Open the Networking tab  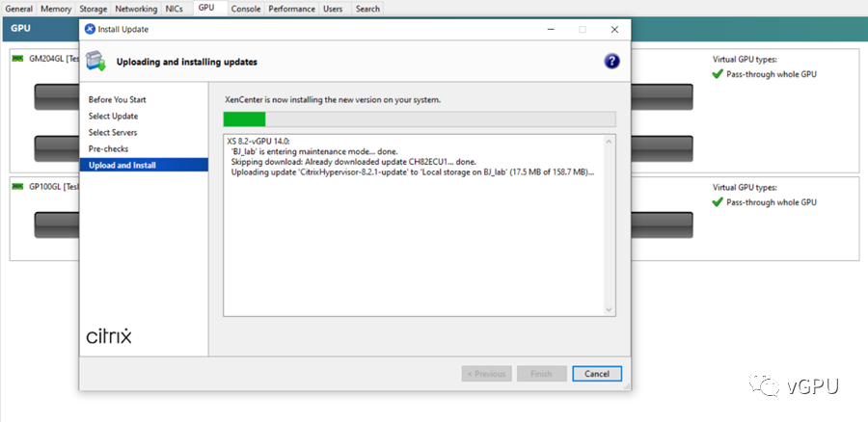pyautogui.click(x=137, y=9)
